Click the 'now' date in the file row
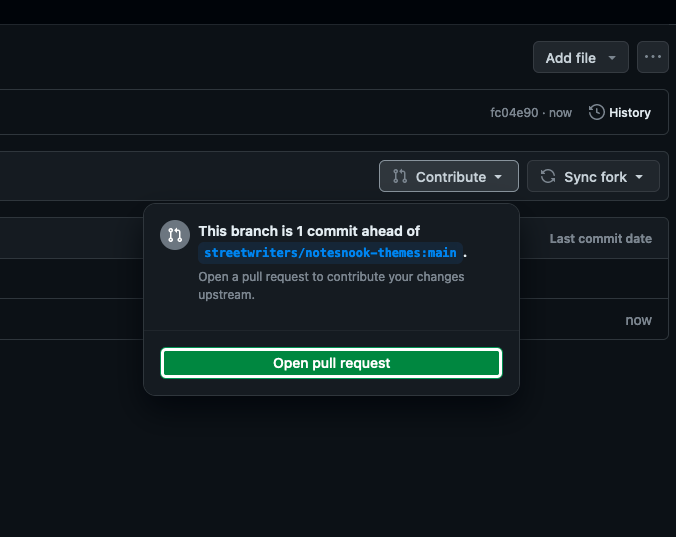Screen dimensions: 676x537 pyautogui.click(x=638, y=320)
